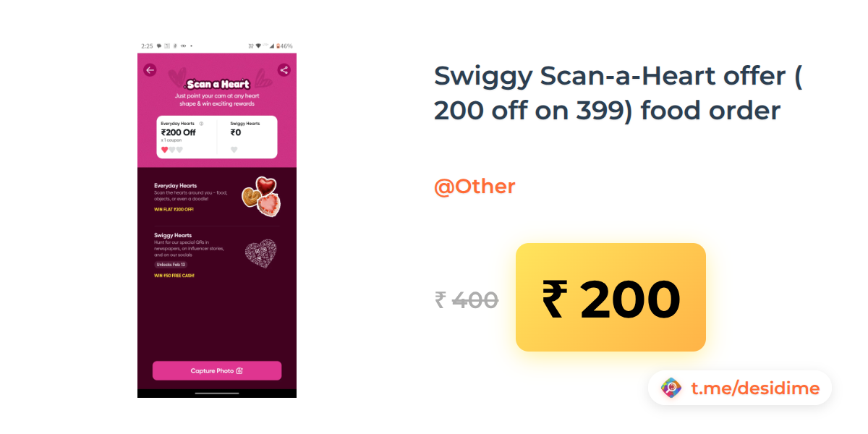
Task: Click the yellow ₹ 200 price badge
Action: [x=610, y=297]
